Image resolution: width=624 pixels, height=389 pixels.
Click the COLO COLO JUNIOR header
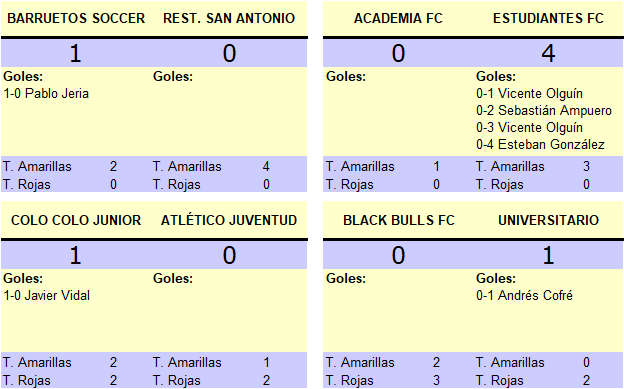[x=76, y=220]
